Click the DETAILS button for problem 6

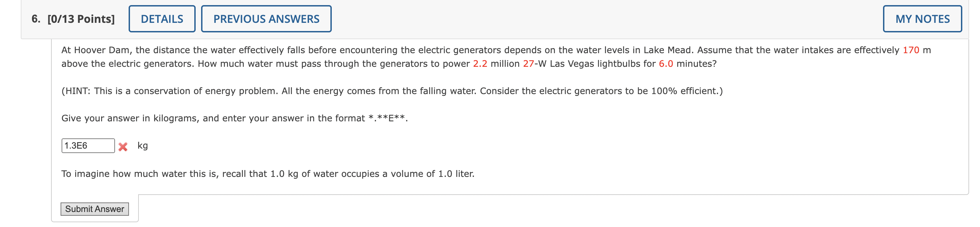click(162, 18)
